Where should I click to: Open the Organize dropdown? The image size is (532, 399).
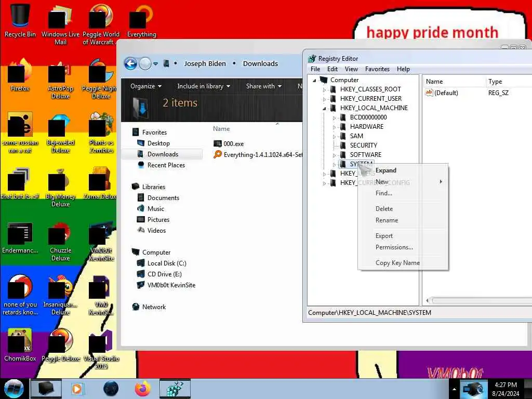coord(146,86)
